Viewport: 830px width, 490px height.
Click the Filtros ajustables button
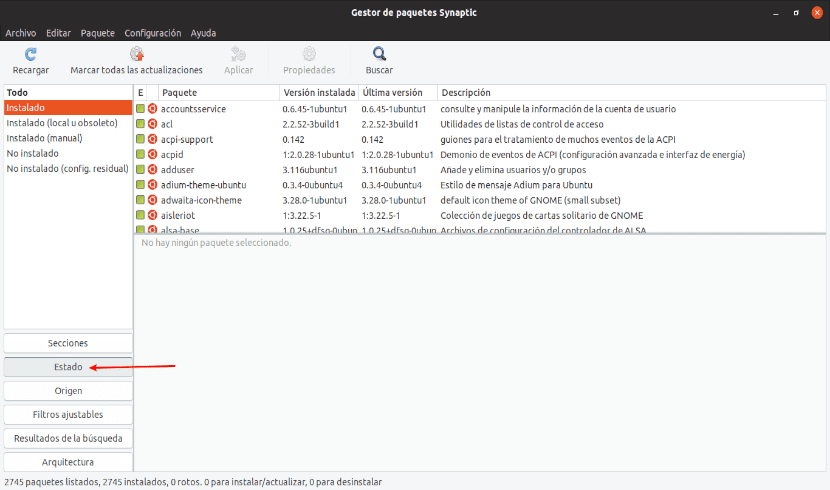point(68,414)
